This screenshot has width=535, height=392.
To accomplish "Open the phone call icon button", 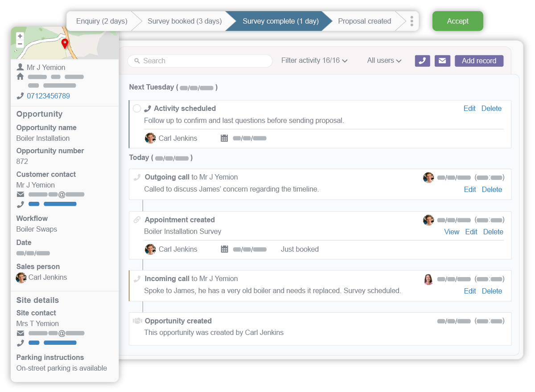I will tap(422, 61).
